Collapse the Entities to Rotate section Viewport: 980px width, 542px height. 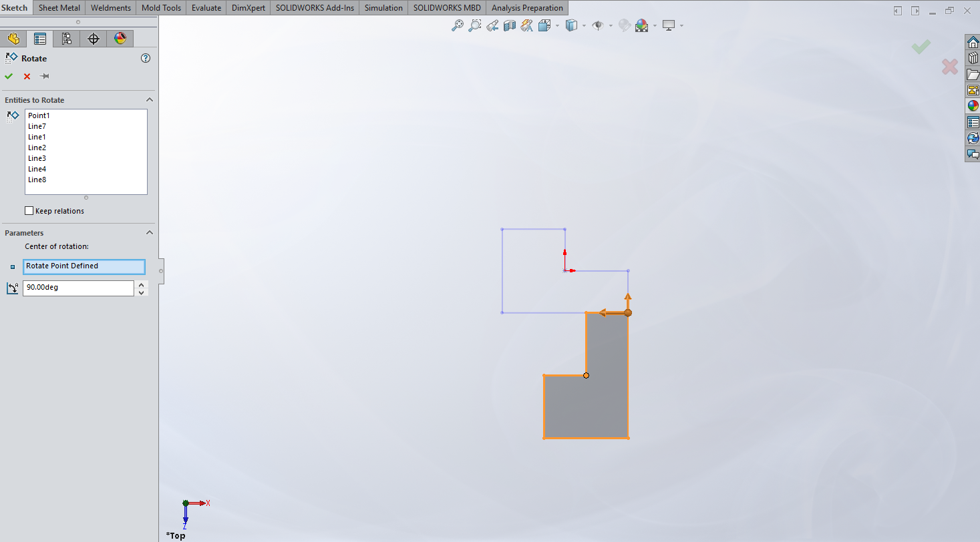point(150,100)
